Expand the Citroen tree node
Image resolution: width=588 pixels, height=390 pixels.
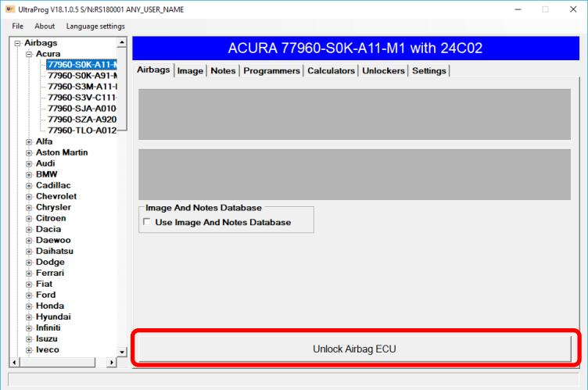tap(29, 219)
